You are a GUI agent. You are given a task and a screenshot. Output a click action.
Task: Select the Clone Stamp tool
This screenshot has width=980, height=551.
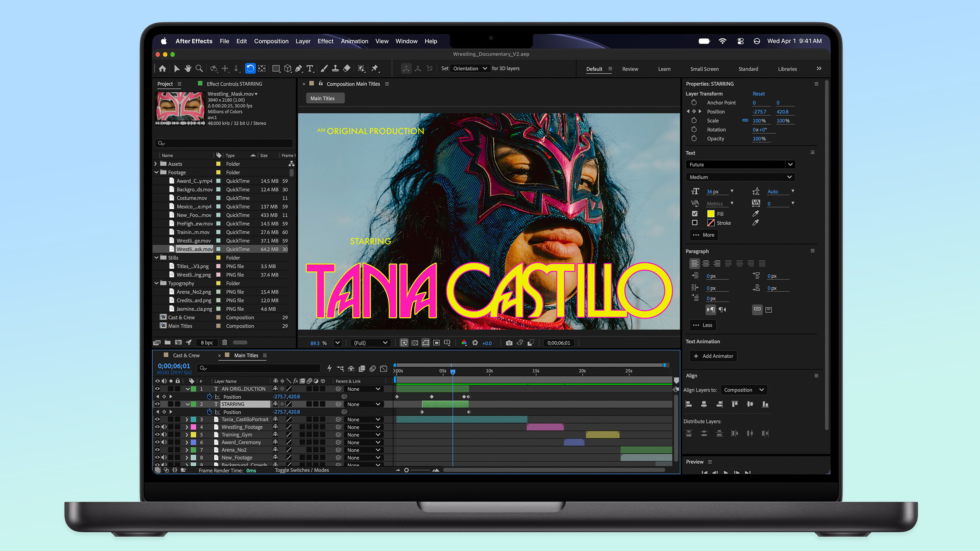[x=335, y=68]
